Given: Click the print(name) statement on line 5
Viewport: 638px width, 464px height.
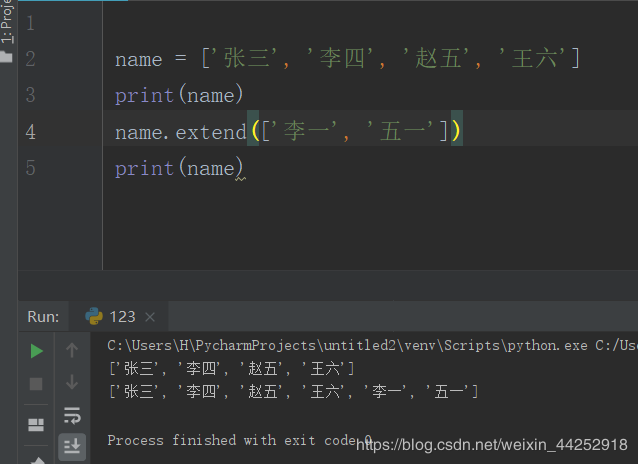Looking at the screenshot, I should (179, 168).
